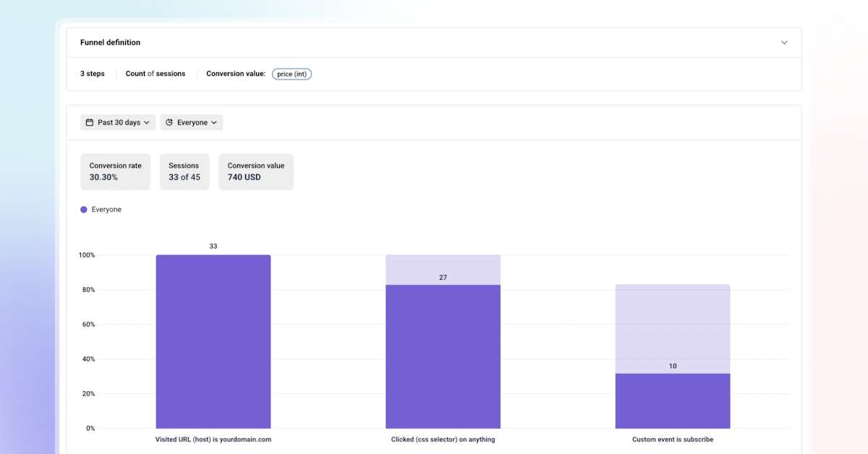
Task: Select the Conversion value 740 USD card
Action: (x=256, y=171)
